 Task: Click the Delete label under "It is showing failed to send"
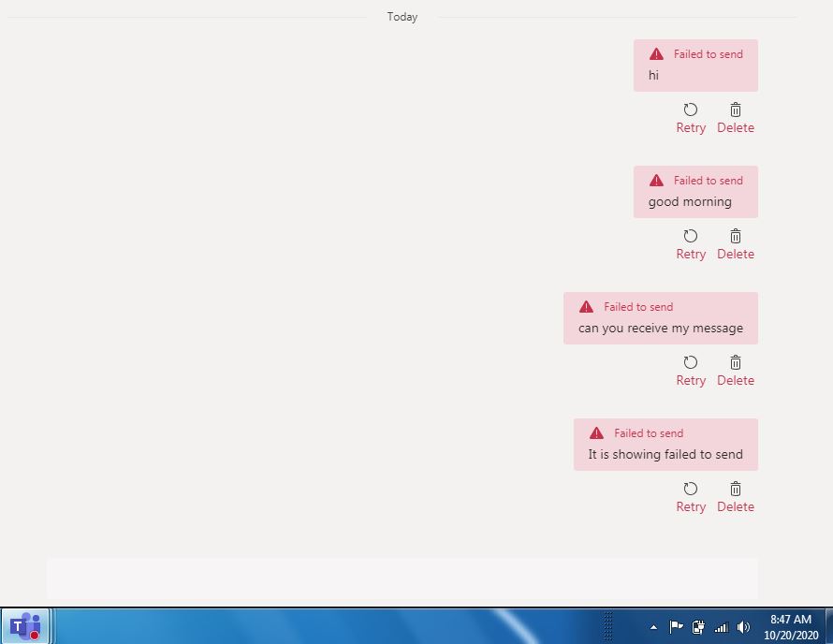(736, 507)
